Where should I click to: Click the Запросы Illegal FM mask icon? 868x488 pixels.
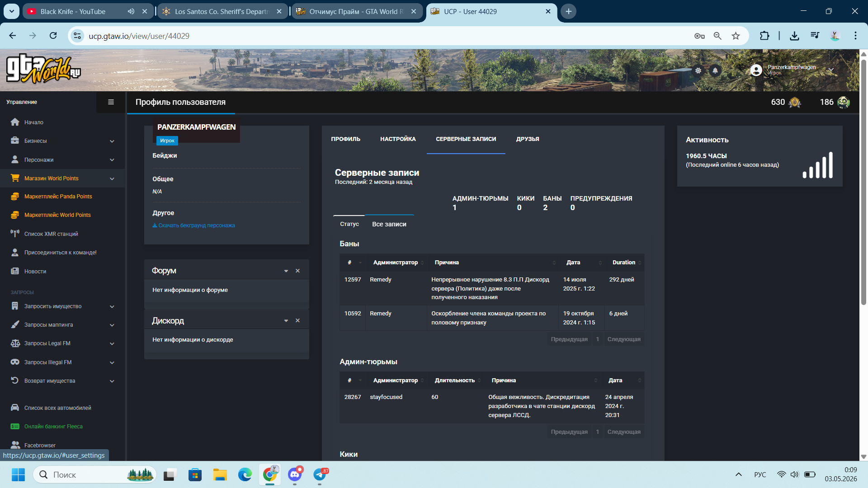[x=15, y=362]
